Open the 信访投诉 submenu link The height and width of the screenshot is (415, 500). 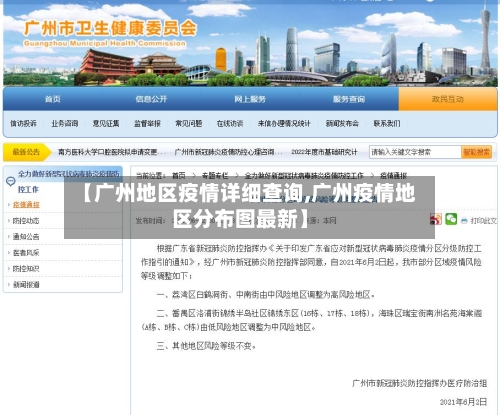tap(23, 123)
